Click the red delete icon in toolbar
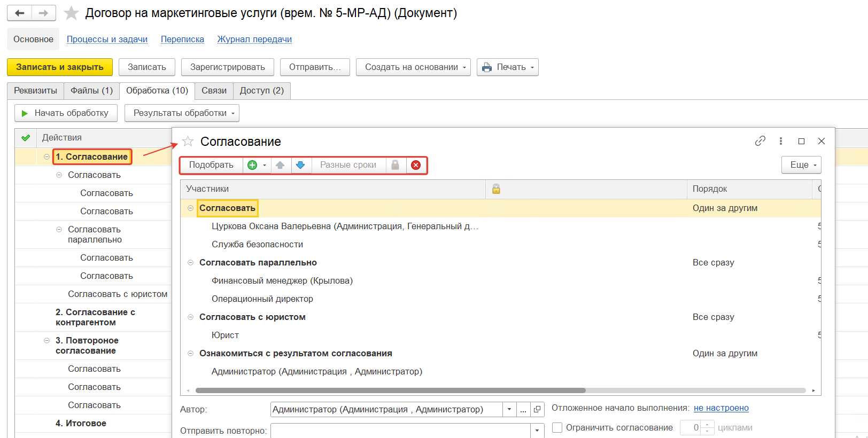The image size is (868, 438). (x=416, y=165)
